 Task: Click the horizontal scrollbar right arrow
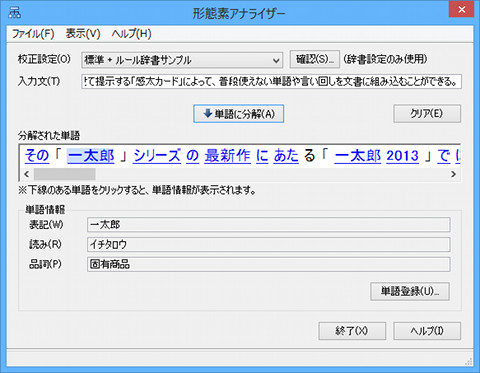pyautogui.click(x=453, y=174)
